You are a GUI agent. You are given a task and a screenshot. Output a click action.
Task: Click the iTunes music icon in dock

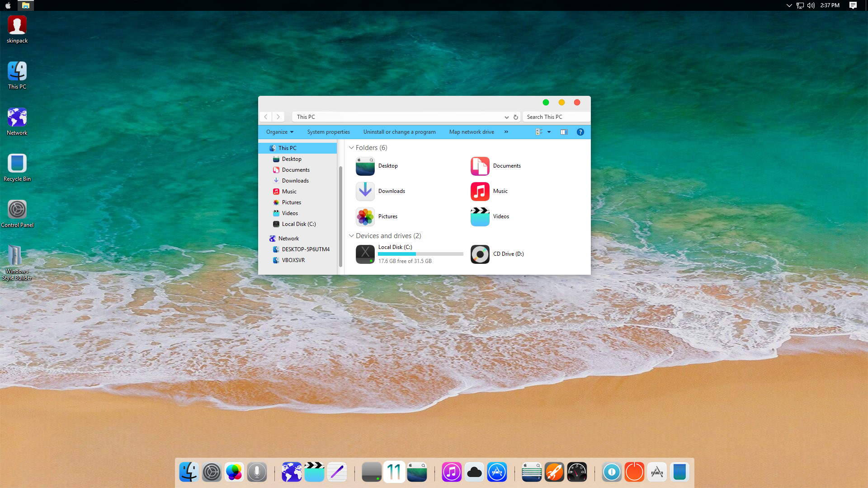(x=451, y=473)
